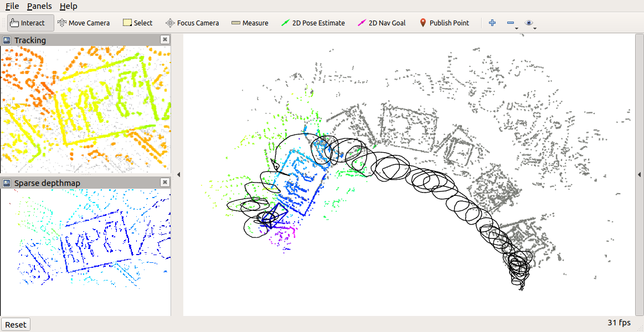Open the Panels menu

39,6
